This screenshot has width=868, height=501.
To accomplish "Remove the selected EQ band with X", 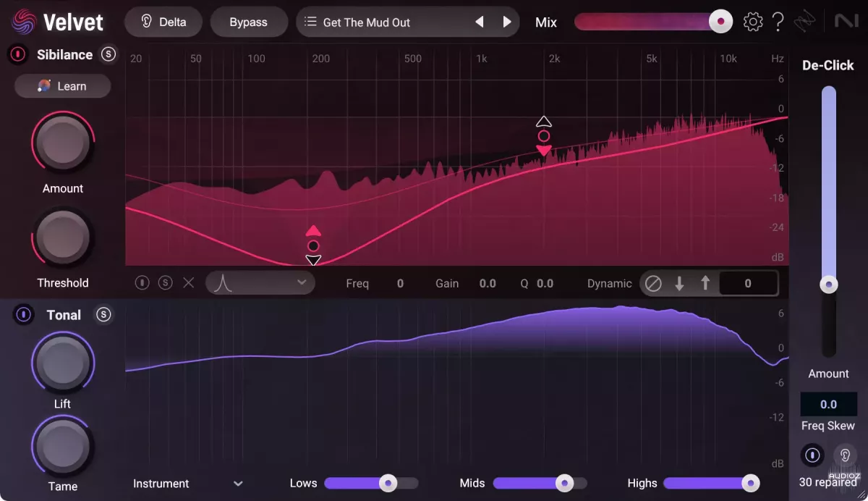I will pyautogui.click(x=189, y=283).
